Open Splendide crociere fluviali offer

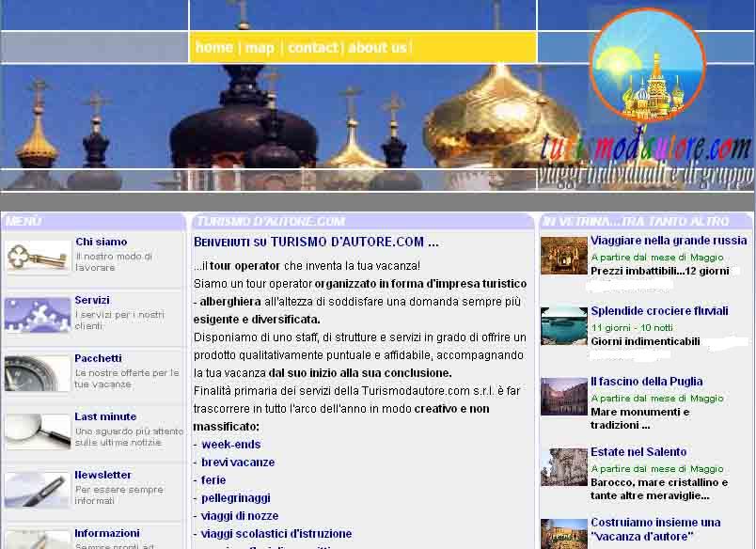(x=659, y=311)
